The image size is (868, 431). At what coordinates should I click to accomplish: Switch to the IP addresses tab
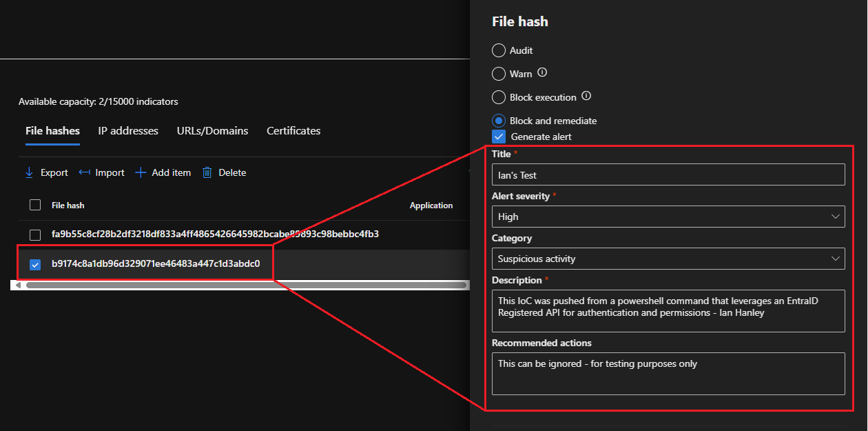[x=127, y=130]
